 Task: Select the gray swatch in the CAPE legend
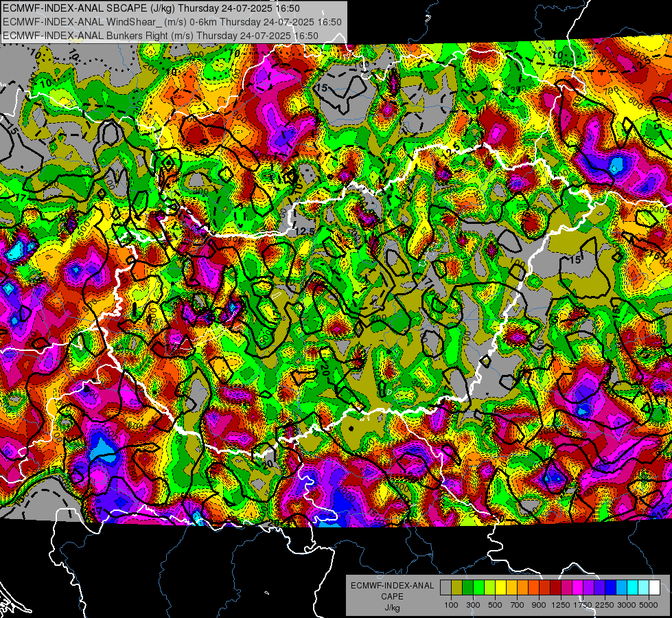pos(445,587)
